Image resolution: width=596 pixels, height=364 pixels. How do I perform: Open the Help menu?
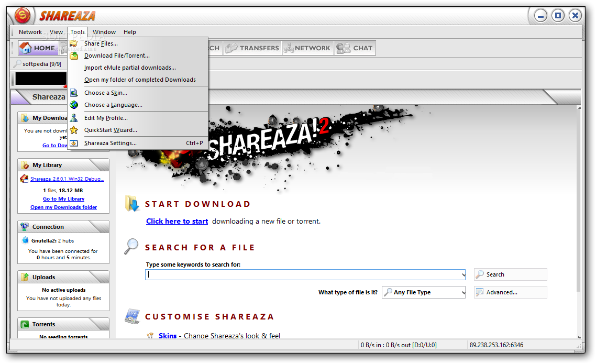(x=129, y=32)
